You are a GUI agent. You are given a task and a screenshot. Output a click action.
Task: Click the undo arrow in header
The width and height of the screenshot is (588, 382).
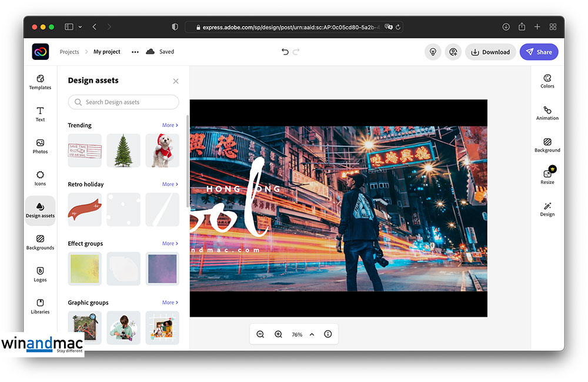pos(285,52)
